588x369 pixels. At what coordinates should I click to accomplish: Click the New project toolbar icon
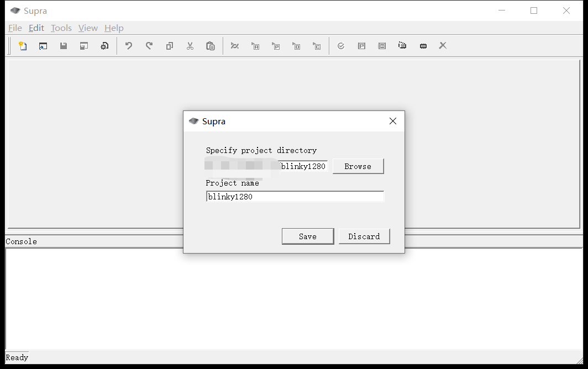(23, 46)
